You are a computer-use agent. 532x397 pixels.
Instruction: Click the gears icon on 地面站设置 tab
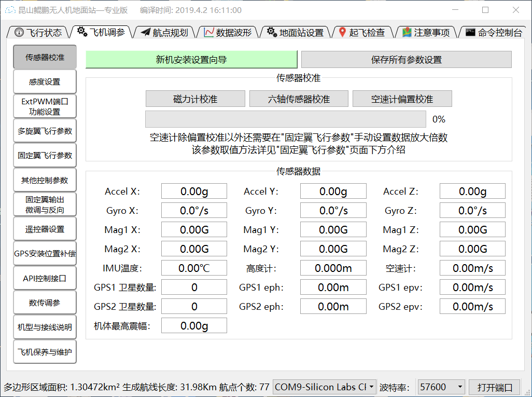tap(272, 33)
